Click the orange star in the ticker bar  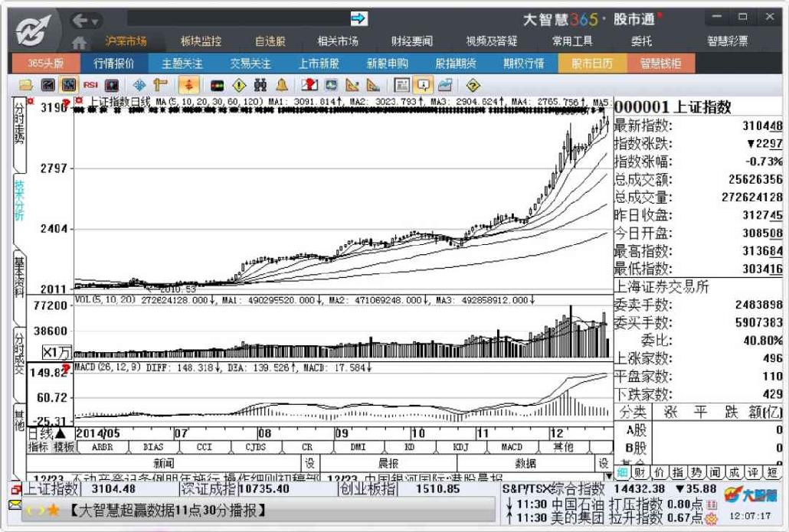52,511
